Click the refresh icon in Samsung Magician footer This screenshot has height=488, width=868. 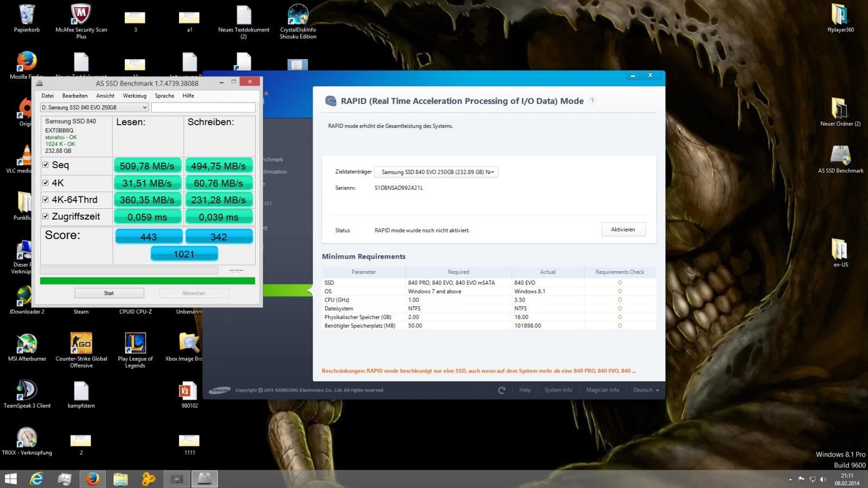pyautogui.click(x=502, y=390)
